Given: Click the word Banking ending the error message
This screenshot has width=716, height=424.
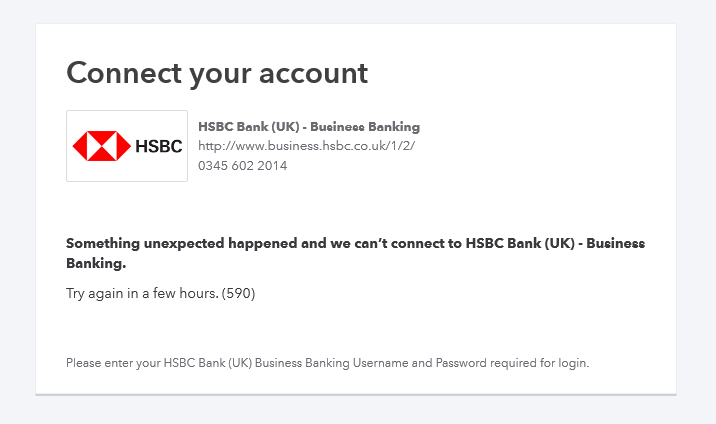Looking at the screenshot, I should [95, 264].
